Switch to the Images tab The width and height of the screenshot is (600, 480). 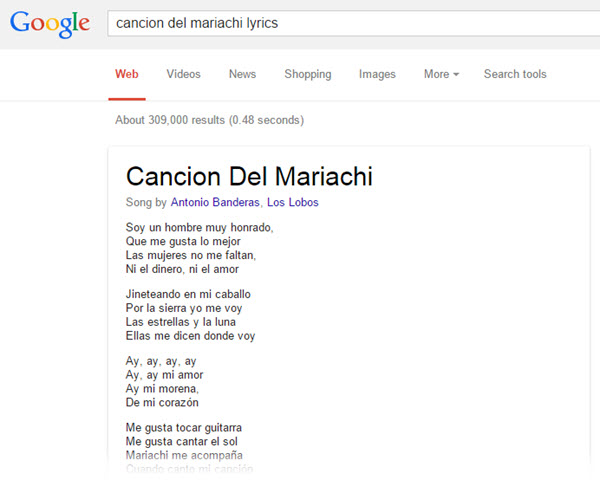click(x=377, y=74)
